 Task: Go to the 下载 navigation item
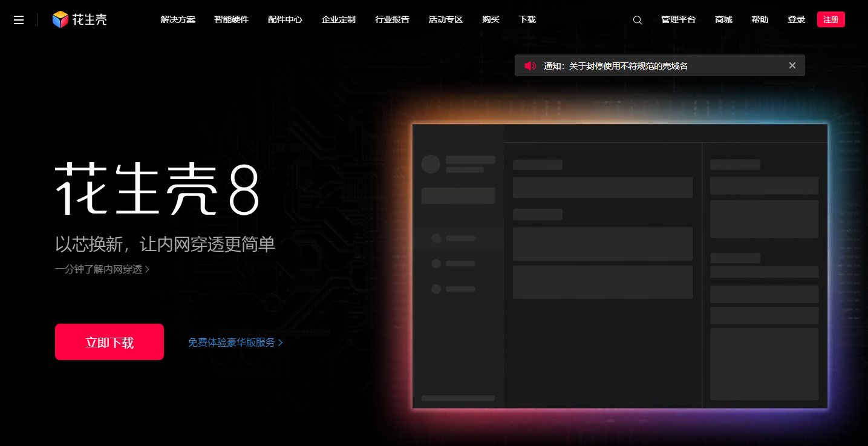(527, 19)
